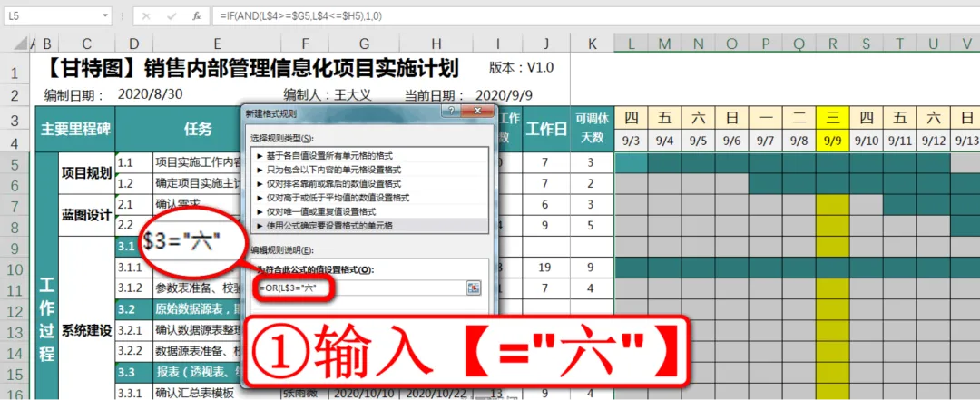The image size is (980, 400).
Task: Select column header E
Action: coord(217,44)
